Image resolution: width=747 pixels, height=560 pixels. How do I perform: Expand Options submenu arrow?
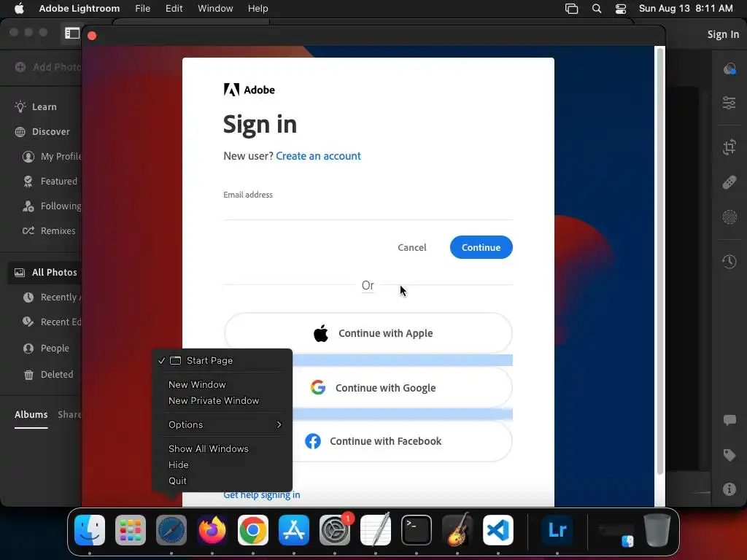pos(279,424)
